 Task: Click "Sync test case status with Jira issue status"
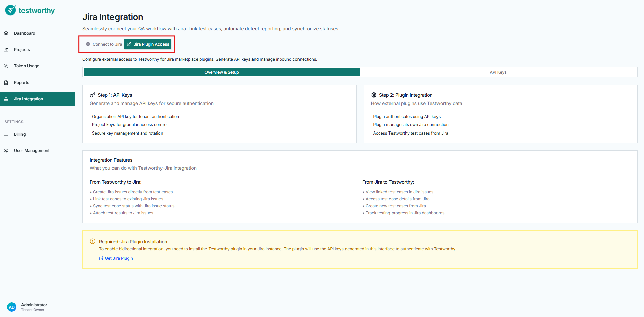click(134, 206)
